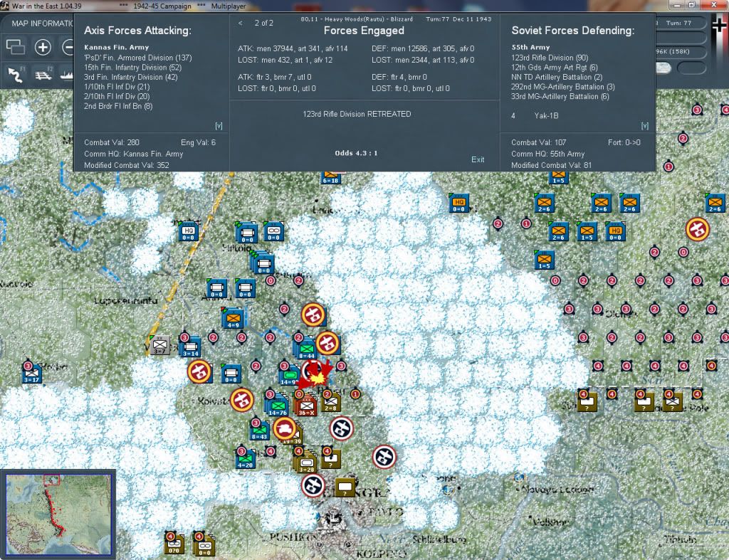Click the overlapping-windows toolbar icon
The height and width of the screenshot is (560, 729).
(15, 47)
